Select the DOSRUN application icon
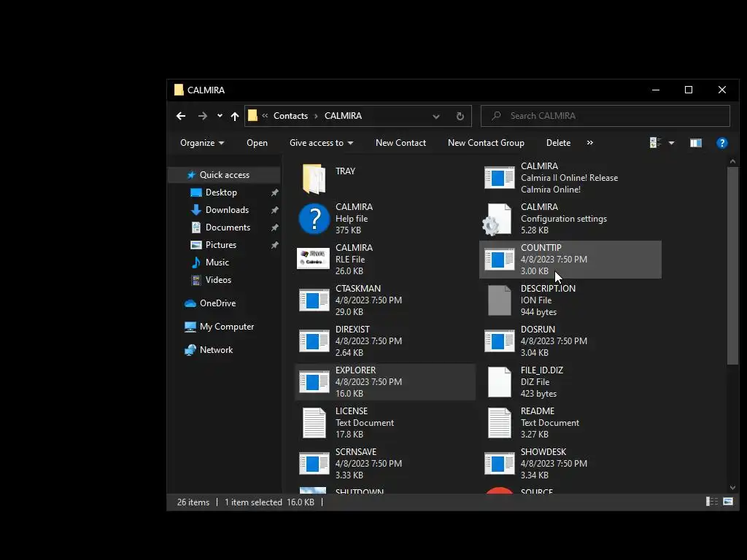The height and width of the screenshot is (560, 747). click(x=499, y=341)
